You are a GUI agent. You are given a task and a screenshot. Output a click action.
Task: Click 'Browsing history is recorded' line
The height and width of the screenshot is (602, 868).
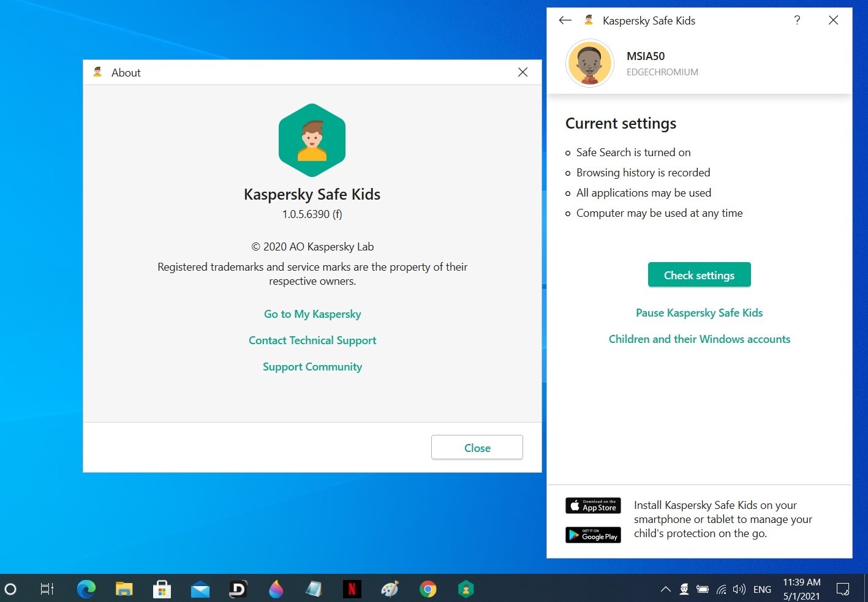point(643,173)
